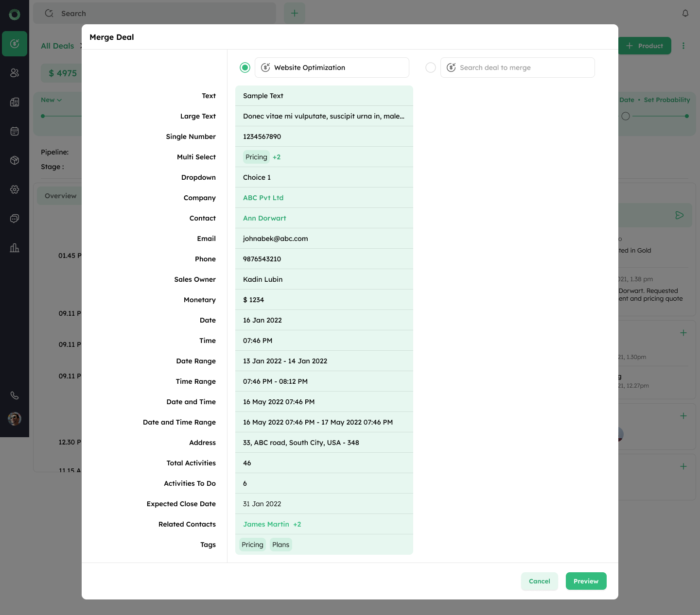Open the Chat conversations icon in sidebar
The height and width of the screenshot is (615, 700).
coord(15,219)
